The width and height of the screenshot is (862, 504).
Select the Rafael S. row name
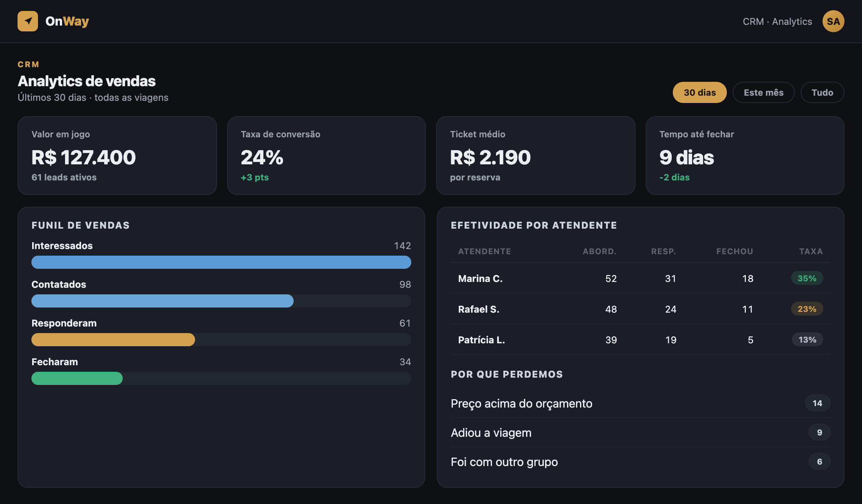click(x=478, y=309)
